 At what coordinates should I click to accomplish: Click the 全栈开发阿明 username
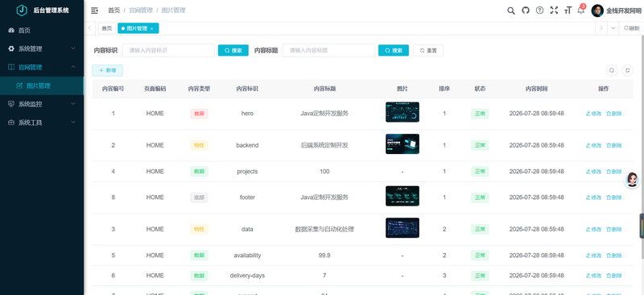pyautogui.click(x=623, y=10)
